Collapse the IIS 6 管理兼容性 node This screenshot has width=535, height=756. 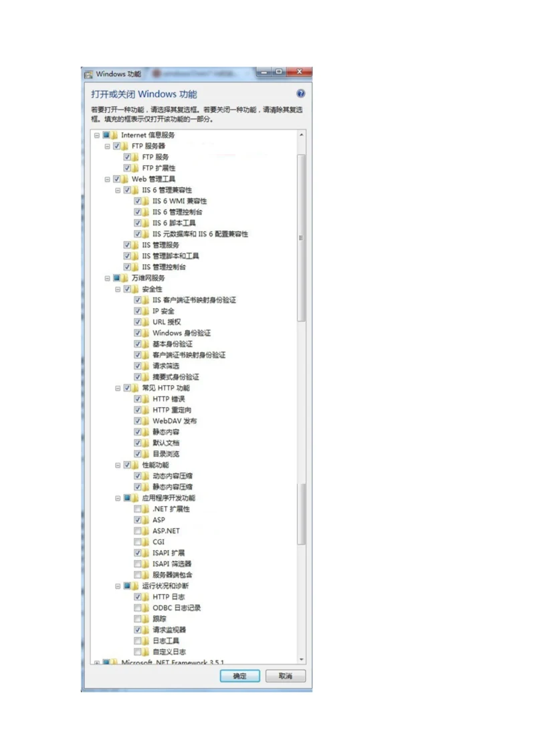pyautogui.click(x=118, y=191)
